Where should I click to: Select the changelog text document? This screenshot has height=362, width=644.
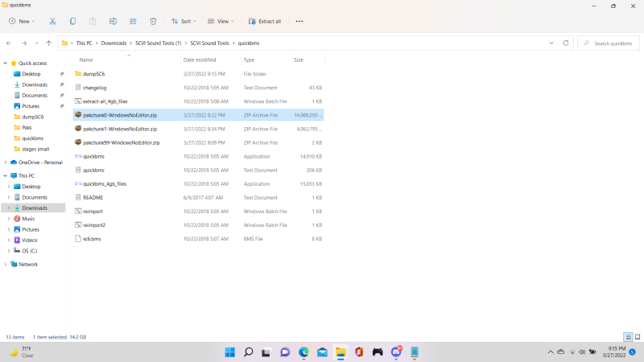pyautogui.click(x=198, y=88)
